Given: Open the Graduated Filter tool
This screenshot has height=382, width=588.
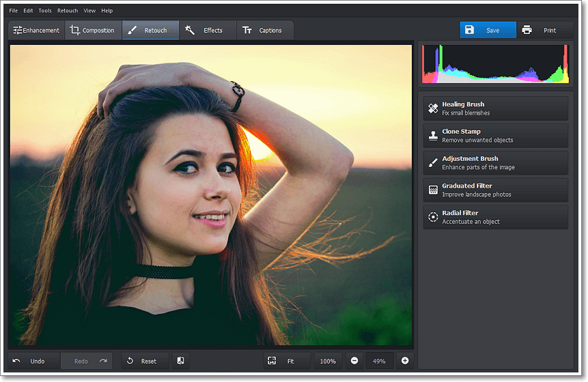Looking at the screenshot, I should pos(495,190).
